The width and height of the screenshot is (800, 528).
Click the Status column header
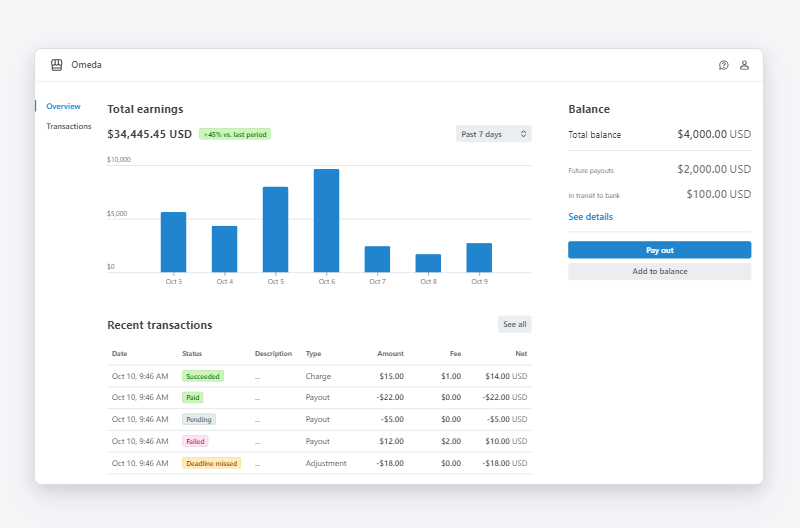tap(192, 354)
